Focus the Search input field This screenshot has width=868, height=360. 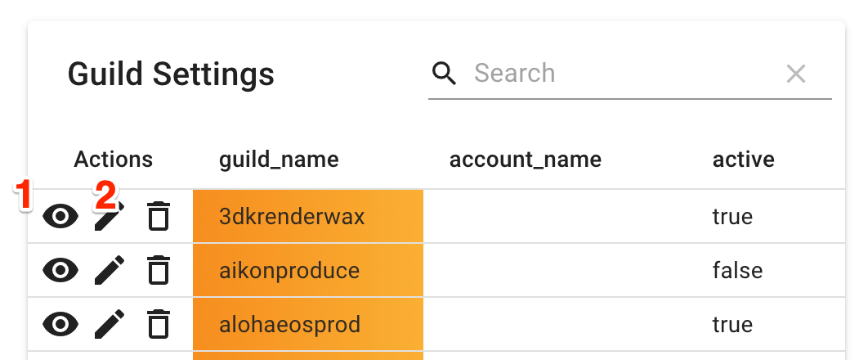coord(621,74)
